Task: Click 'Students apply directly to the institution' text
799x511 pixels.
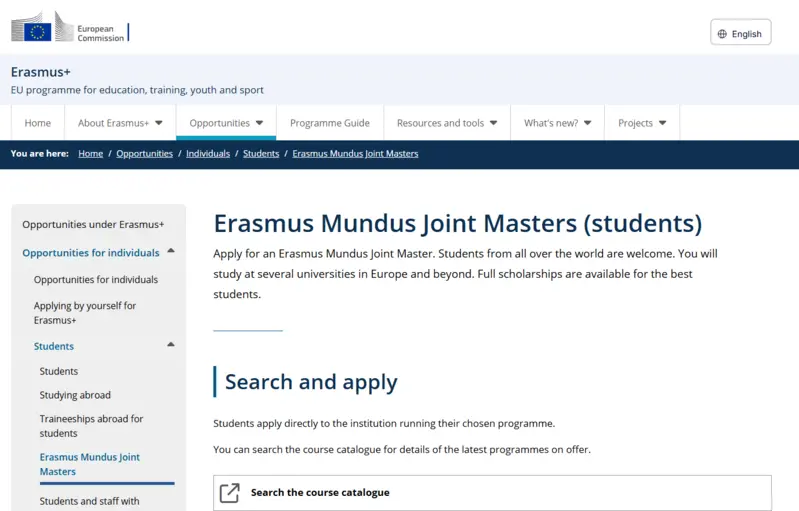Action: pos(384,423)
